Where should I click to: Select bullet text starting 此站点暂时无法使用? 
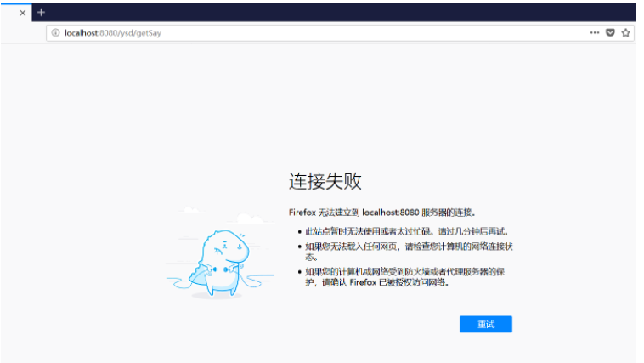point(408,231)
